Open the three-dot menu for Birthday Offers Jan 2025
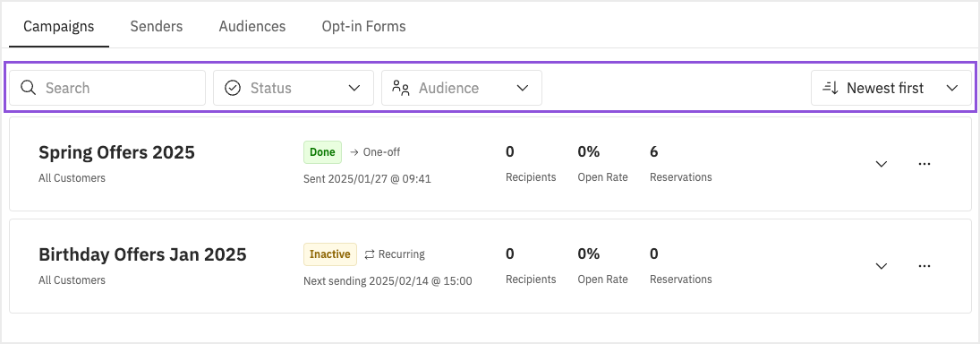Screen dimensions: 980x344 [925, 266]
